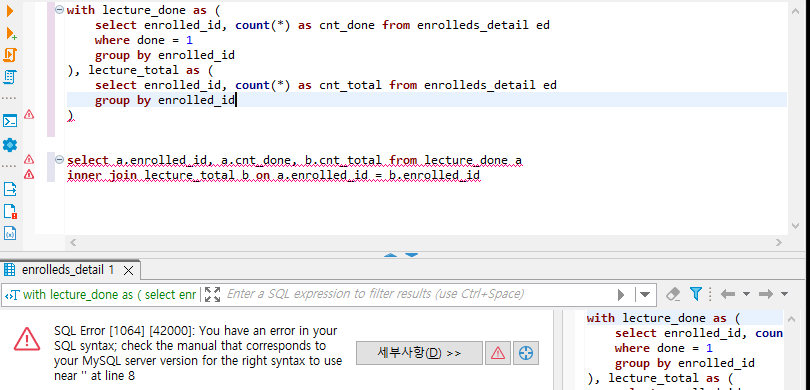Click the 세부사항(D) >> details button
Image resolution: width=810 pixels, height=390 pixels.
pyautogui.click(x=419, y=353)
